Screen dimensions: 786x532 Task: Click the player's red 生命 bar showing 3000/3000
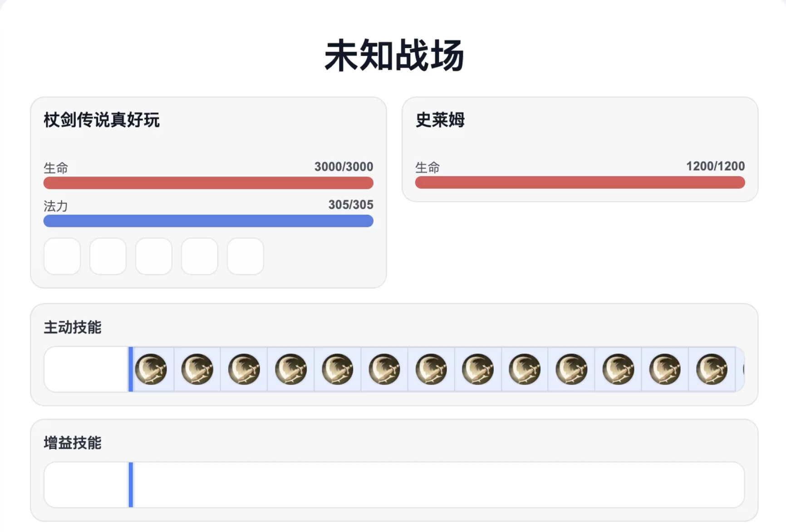208,183
